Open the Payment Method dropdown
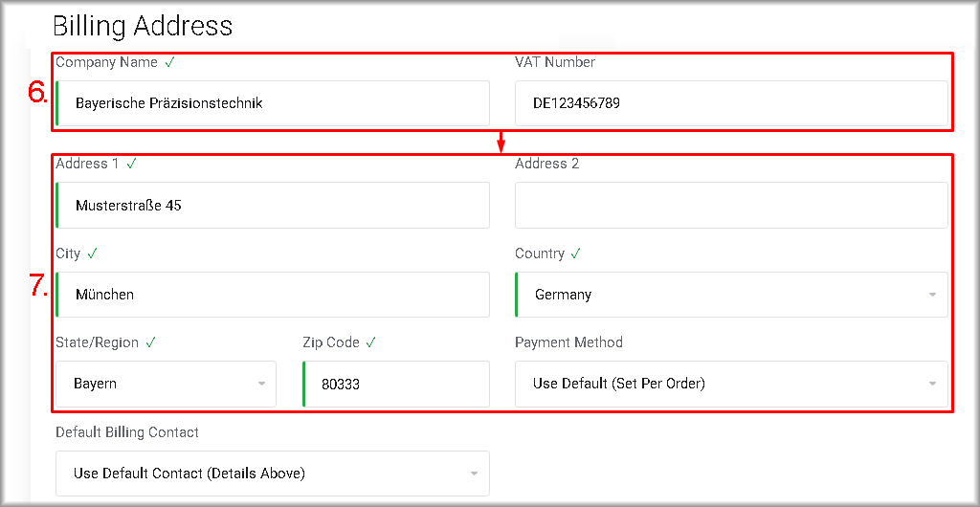980x507 pixels. (731, 384)
